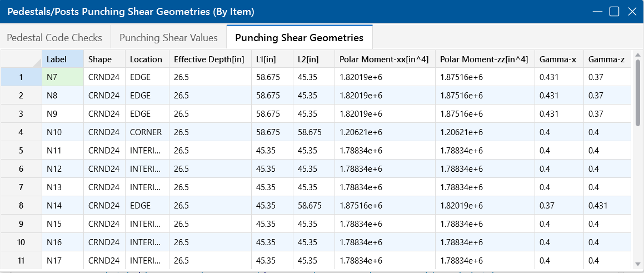Viewport: 644px width, 273px height.
Task: Click the 58.675 L2 cell for N14
Action: [313, 206]
